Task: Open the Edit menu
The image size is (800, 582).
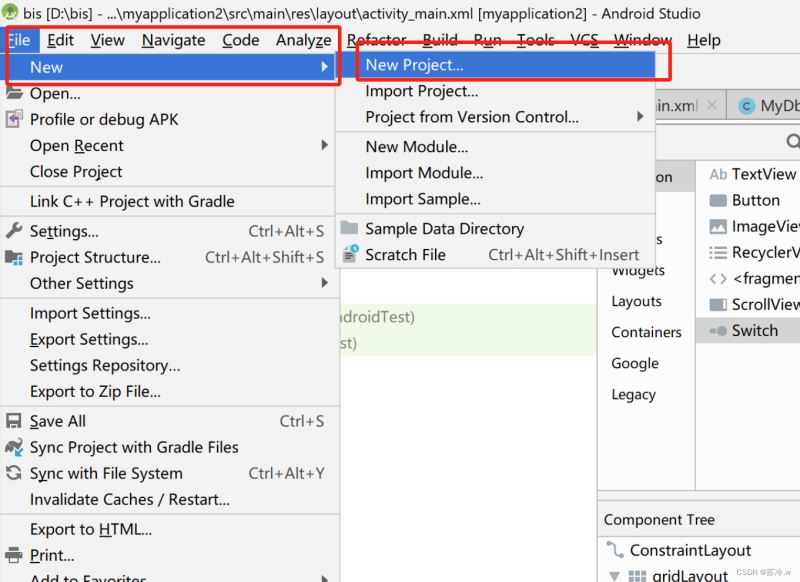Action: tap(60, 40)
